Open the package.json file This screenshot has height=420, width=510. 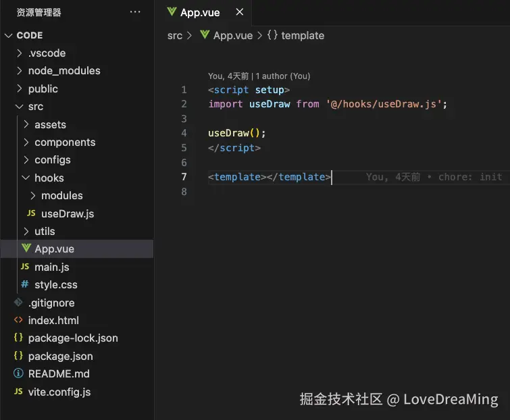[x=61, y=357]
